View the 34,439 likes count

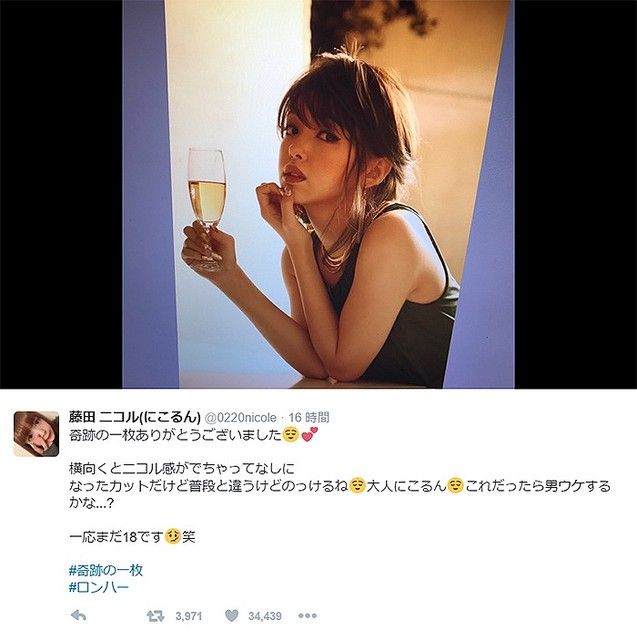tap(265, 616)
